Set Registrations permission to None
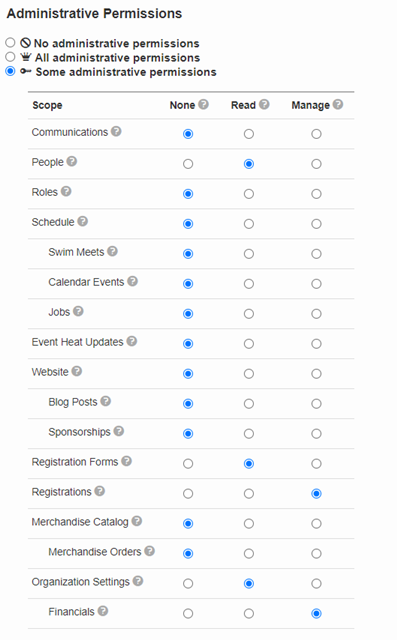This screenshot has width=397, height=640. pyautogui.click(x=188, y=493)
